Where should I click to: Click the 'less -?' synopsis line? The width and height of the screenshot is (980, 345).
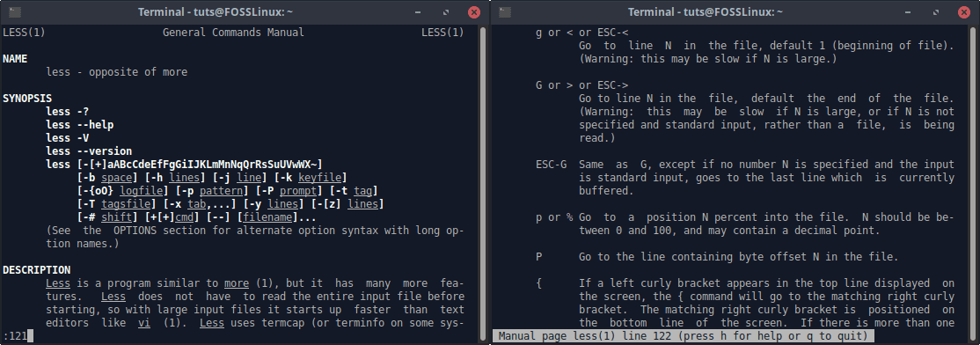(x=67, y=111)
